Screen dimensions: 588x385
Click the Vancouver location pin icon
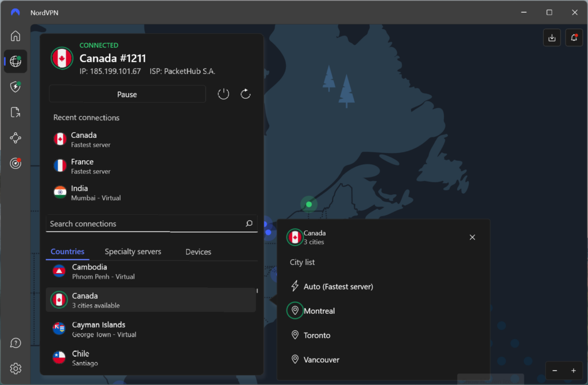(295, 360)
